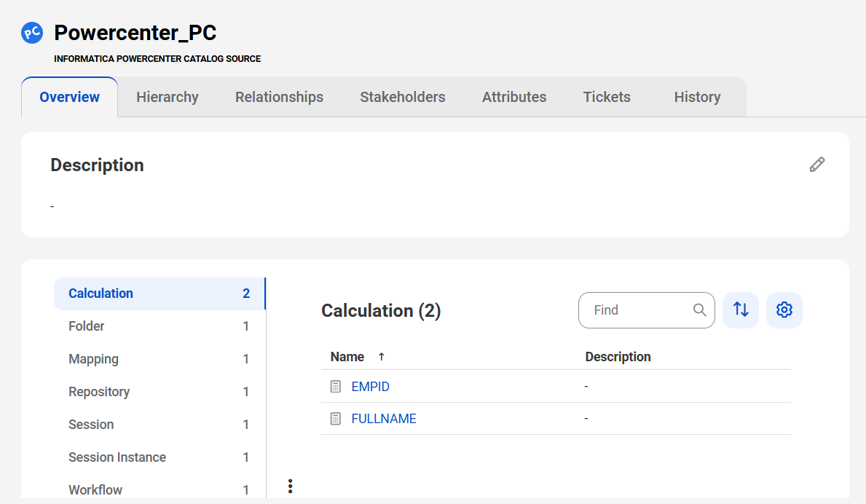Select the Attributes tab
The width and height of the screenshot is (866, 504).
click(x=514, y=97)
